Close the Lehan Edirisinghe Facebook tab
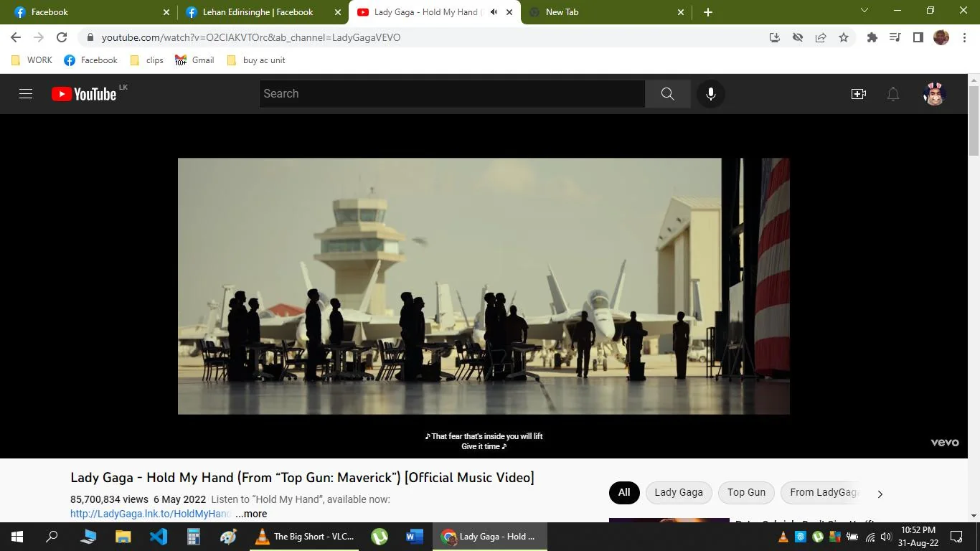Image resolution: width=980 pixels, height=551 pixels. pyautogui.click(x=338, y=12)
